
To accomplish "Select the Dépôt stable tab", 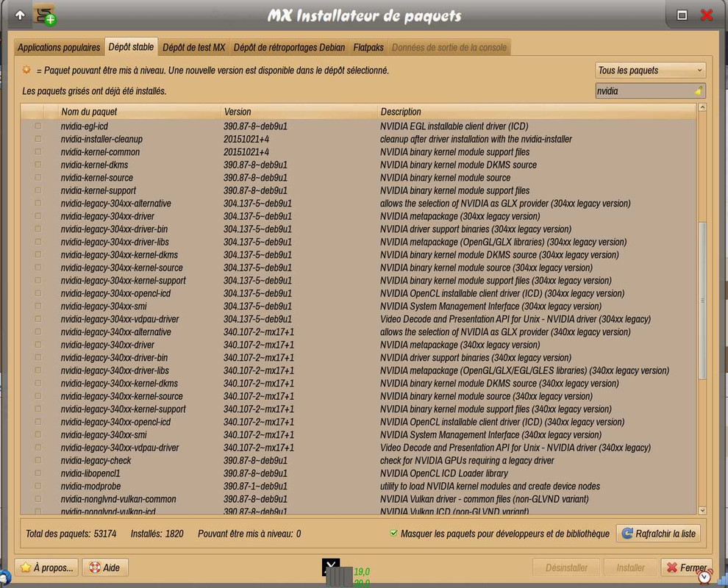I will pos(131,47).
